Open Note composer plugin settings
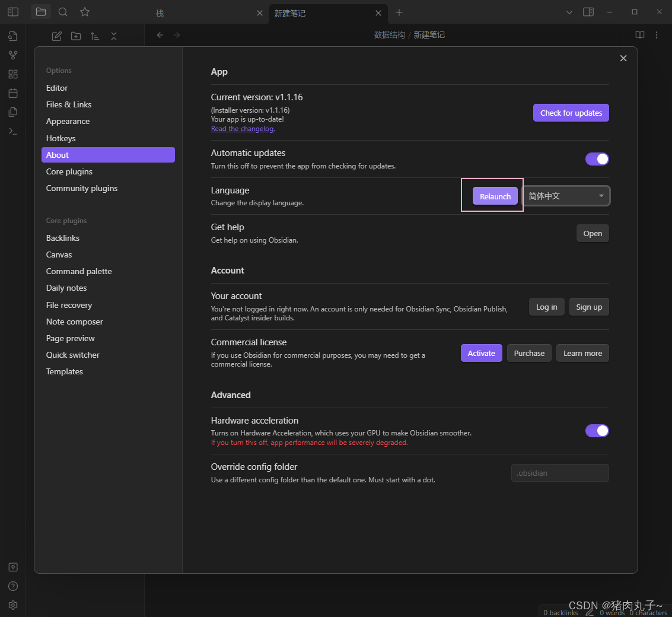This screenshot has height=617, width=672. tap(108, 322)
